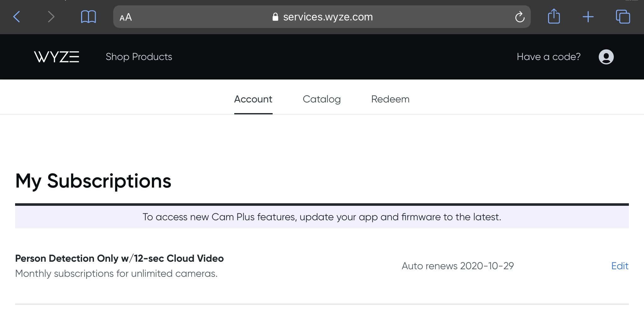Open the Shop Products link
The width and height of the screenshot is (644, 317).
[139, 57]
